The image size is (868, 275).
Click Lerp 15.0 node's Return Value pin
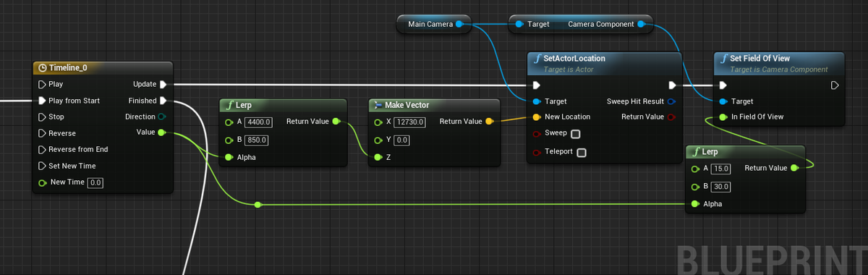[794, 168]
